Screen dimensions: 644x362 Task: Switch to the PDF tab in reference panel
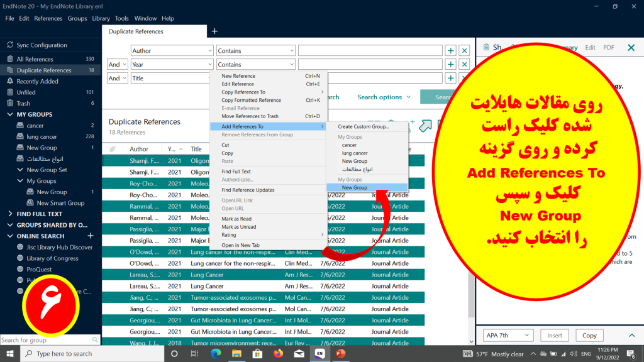609,48
